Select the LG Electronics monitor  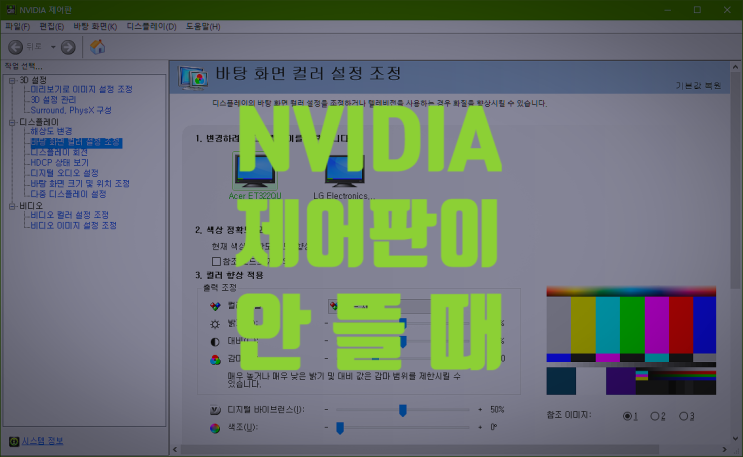point(344,176)
